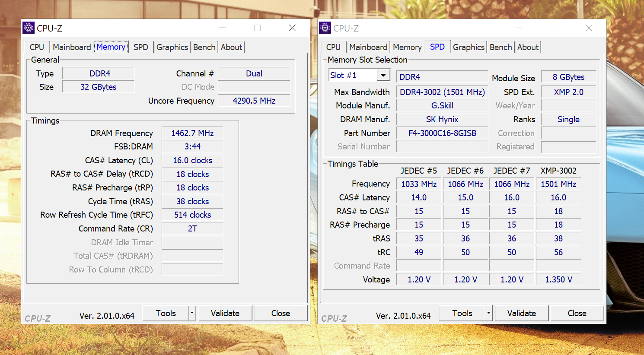Click Validate button in right CPU-Z window
This screenshot has width=644, height=355.
522,313
